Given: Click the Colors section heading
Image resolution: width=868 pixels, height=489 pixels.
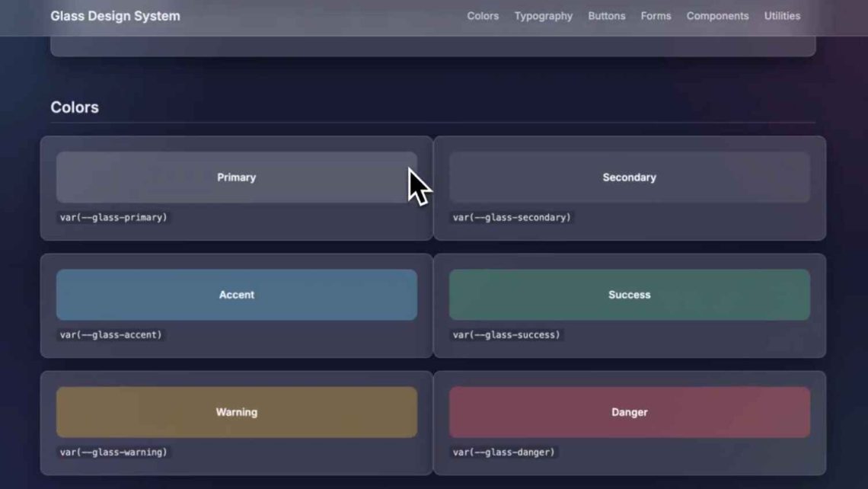Looking at the screenshot, I should click(x=73, y=107).
